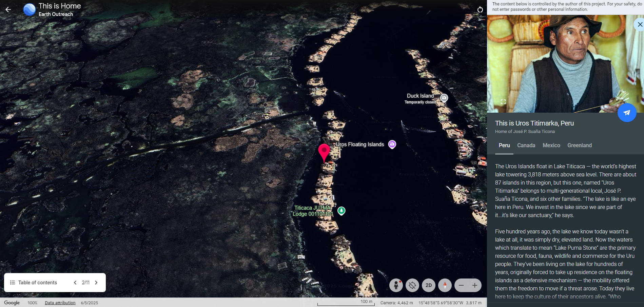Click the Titicaca JUTMA Lodge marker icon

tap(341, 210)
